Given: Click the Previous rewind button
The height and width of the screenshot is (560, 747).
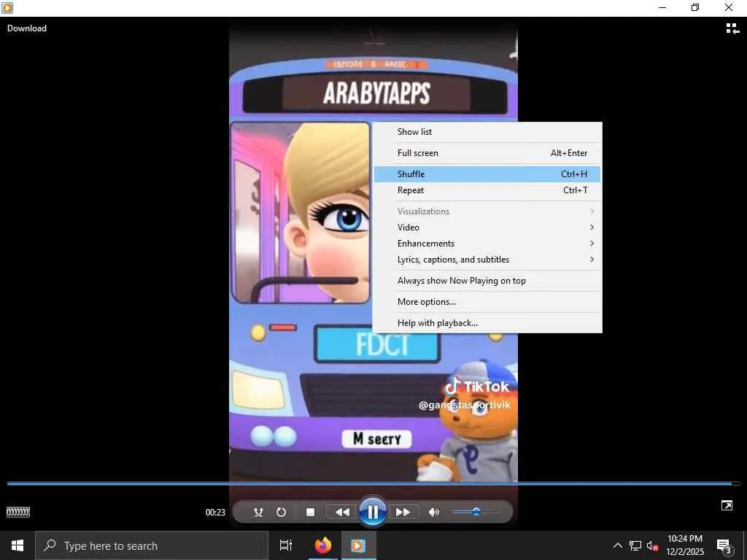Looking at the screenshot, I should click(342, 513).
